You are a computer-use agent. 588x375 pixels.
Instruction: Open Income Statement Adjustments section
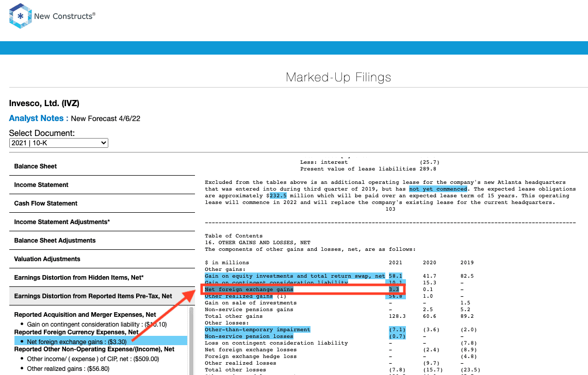(x=102, y=222)
